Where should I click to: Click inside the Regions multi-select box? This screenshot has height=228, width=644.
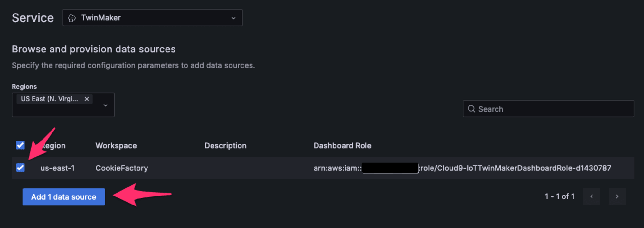point(63,105)
